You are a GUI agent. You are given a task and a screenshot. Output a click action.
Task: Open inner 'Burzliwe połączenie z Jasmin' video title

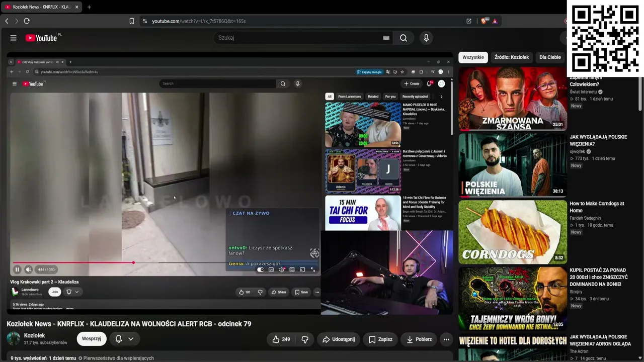[x=425, y=154]
